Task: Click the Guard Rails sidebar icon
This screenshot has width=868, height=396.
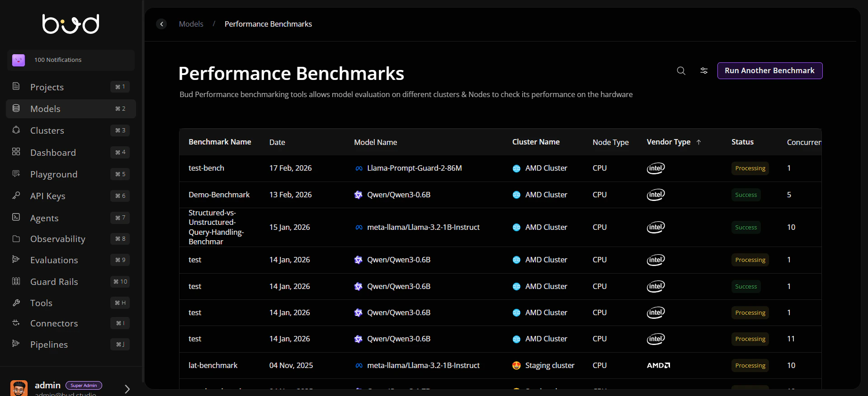Action: click(16, 281)
